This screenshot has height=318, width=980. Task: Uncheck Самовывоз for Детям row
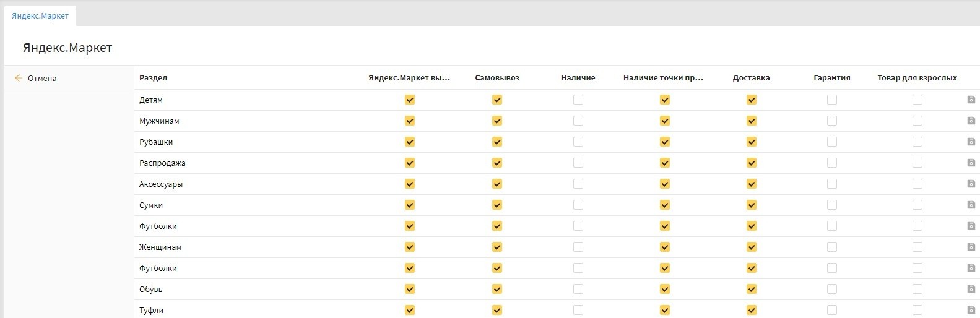[497, 100]
